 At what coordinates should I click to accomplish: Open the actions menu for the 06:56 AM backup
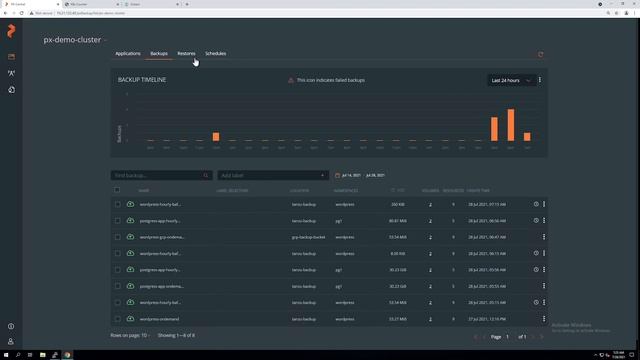pos(544,220)
